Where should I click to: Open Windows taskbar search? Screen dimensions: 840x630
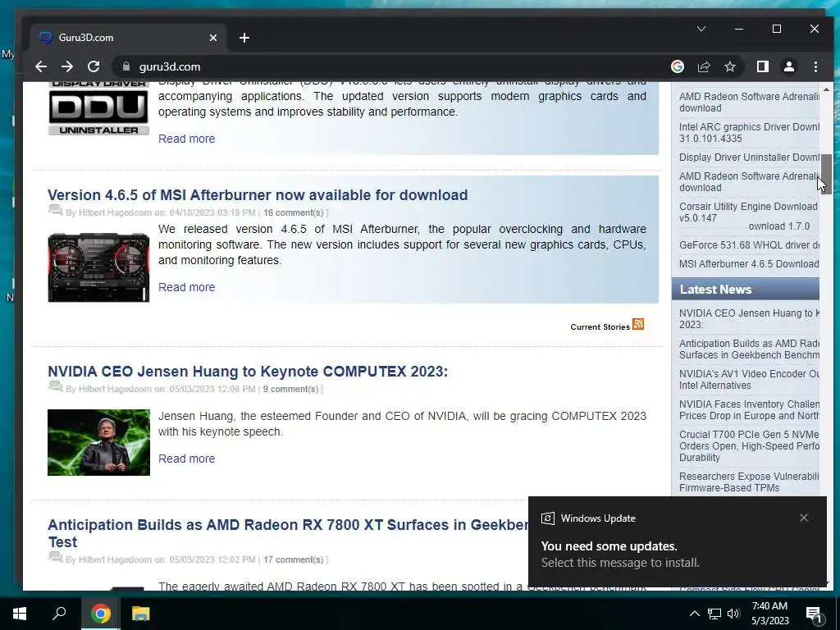pos(59,614)
